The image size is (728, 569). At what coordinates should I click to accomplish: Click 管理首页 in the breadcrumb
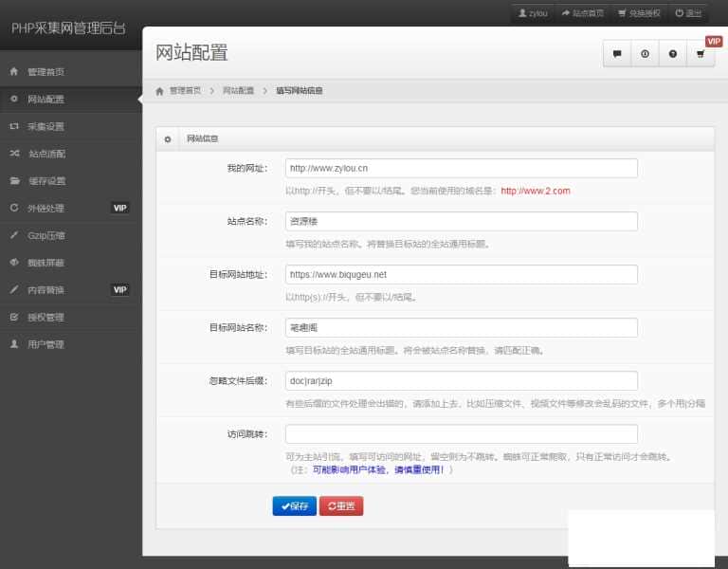click(185, 91)
